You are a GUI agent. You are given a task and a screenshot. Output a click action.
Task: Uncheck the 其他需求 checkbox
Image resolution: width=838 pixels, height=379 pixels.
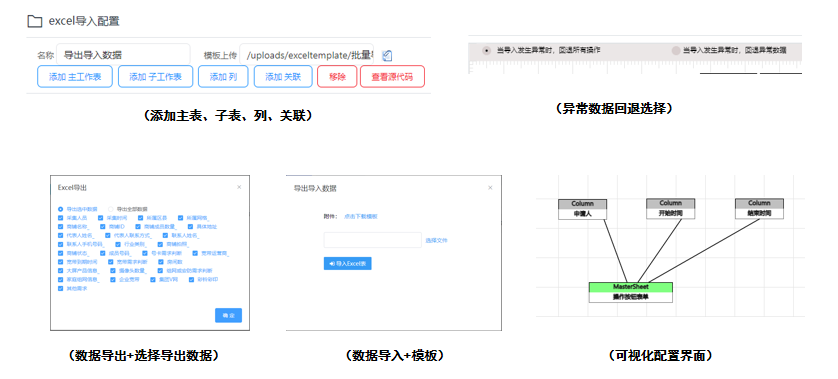point(60,288)
